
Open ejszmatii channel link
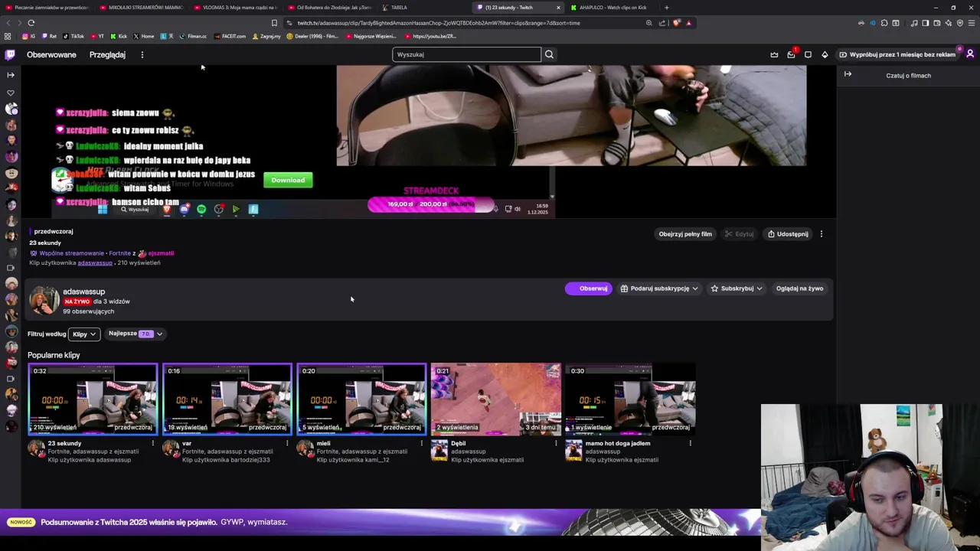161,253
